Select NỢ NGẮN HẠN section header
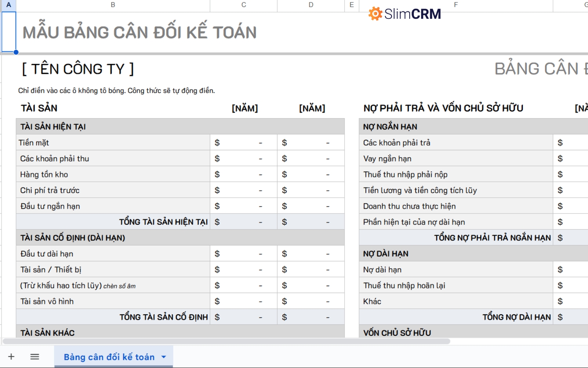 tap(474, 127)
